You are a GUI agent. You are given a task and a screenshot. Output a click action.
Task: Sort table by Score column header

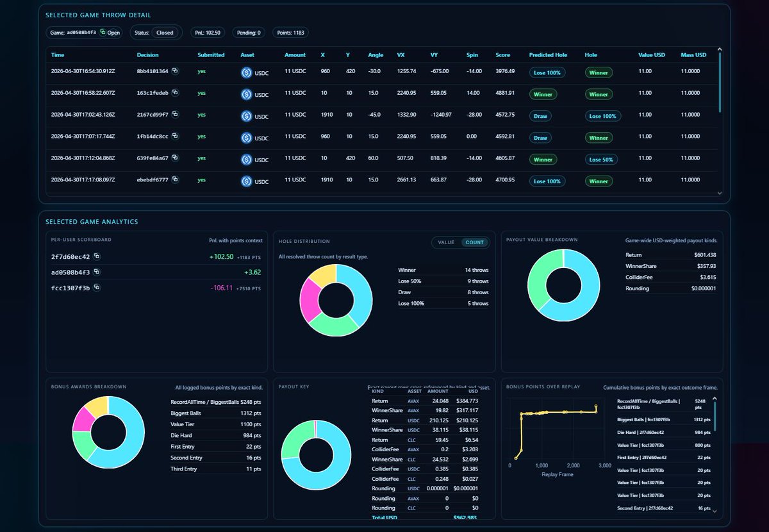coord(502,55)
